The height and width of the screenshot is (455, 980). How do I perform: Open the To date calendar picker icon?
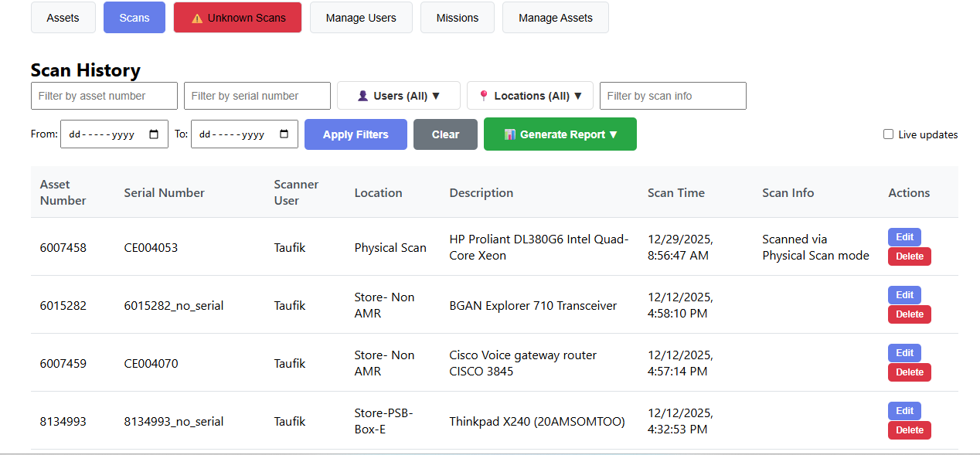[284, 134]
